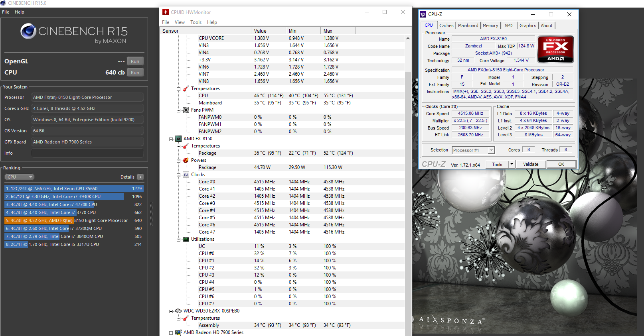Click the CPU-Z title bar chip icon
644x336 pixels.
point(423,14)
